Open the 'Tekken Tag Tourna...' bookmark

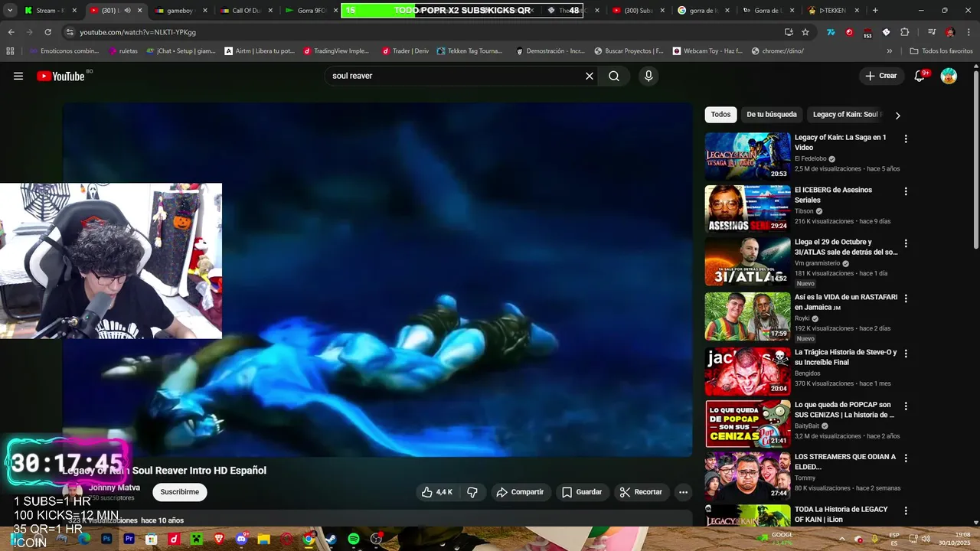tap(470, 51)
